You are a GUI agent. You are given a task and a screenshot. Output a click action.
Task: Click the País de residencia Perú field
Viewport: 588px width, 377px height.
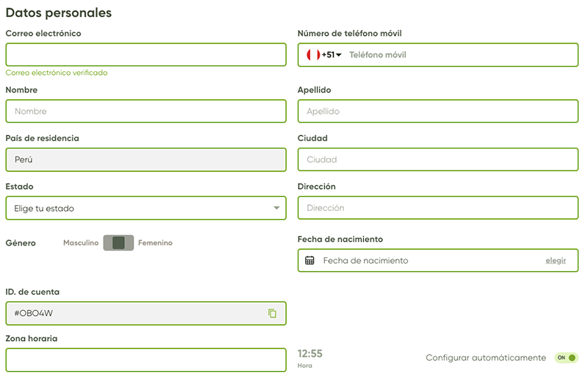pos(146,159)
